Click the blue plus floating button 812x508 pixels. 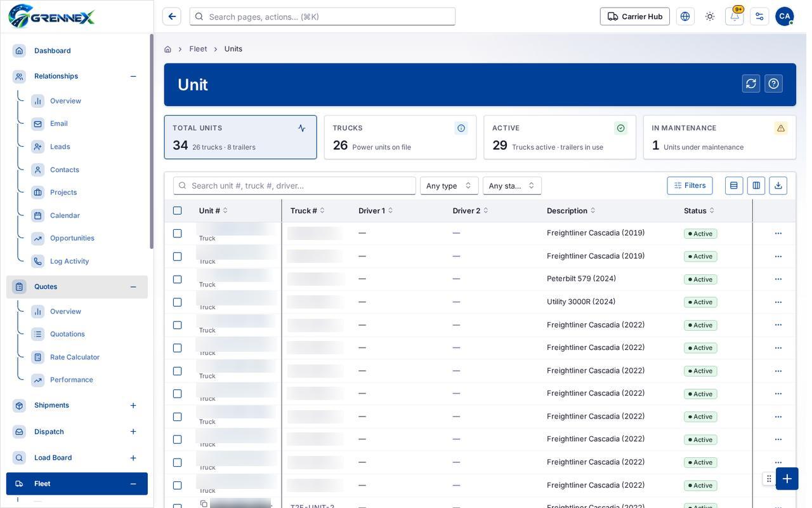(x=787, y=479)
